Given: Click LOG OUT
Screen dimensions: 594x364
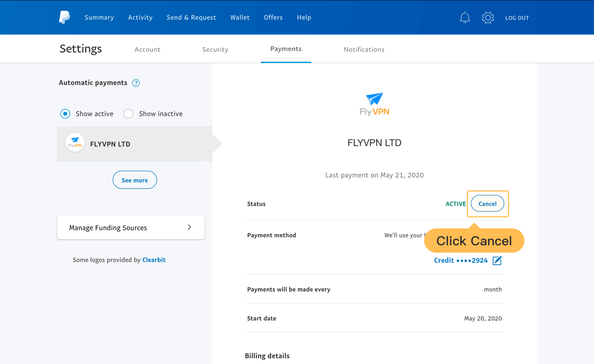Looking at the screenshot, I should coord(517,18).
